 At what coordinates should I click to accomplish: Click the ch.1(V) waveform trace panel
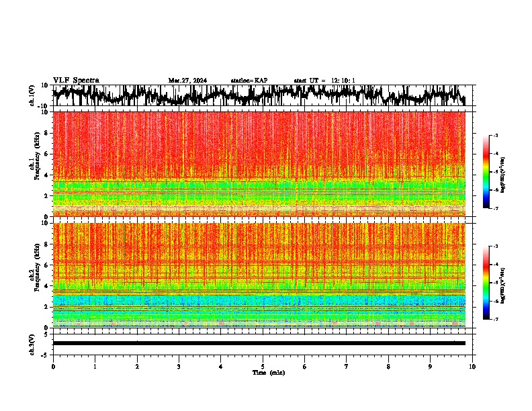(263, 95)
